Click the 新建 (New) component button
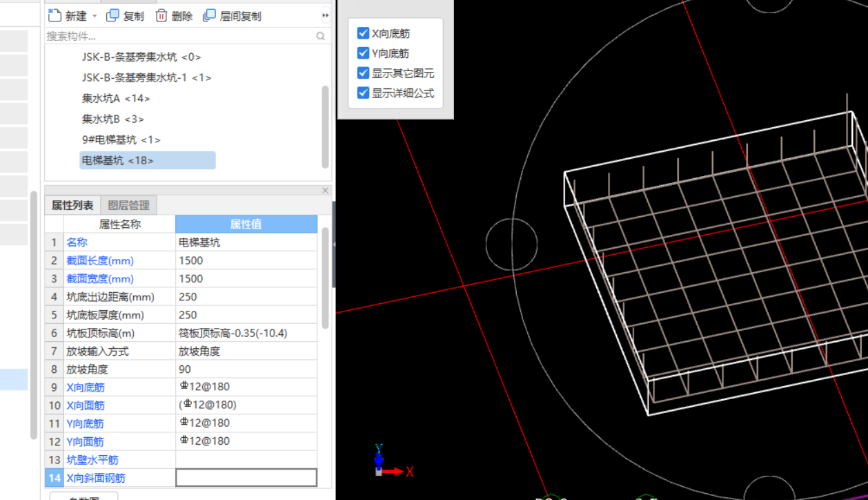 point(67,16)
